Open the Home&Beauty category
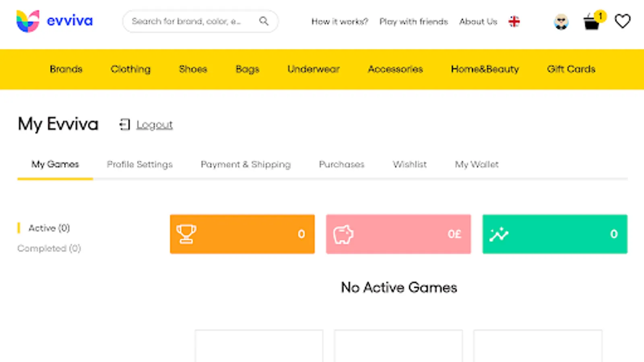Screen dimensions: 644x362 pos(485,69)
